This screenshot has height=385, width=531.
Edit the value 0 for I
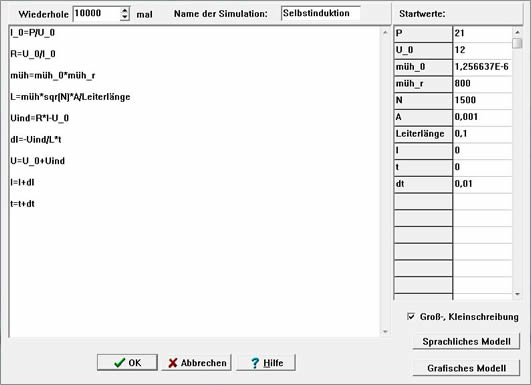pyautogui.click(x=483, y=151)
